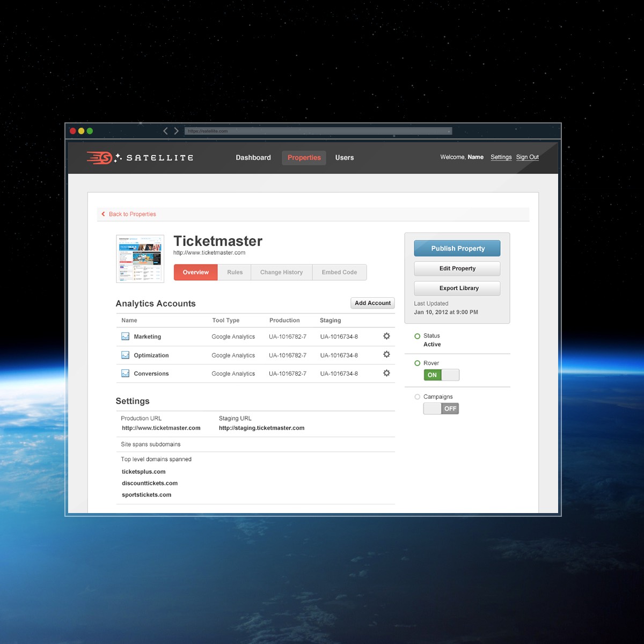The height and width of the screenshot is (644, 644).
Task: Open gear settings for Optimization account
Action: [386, 355]
